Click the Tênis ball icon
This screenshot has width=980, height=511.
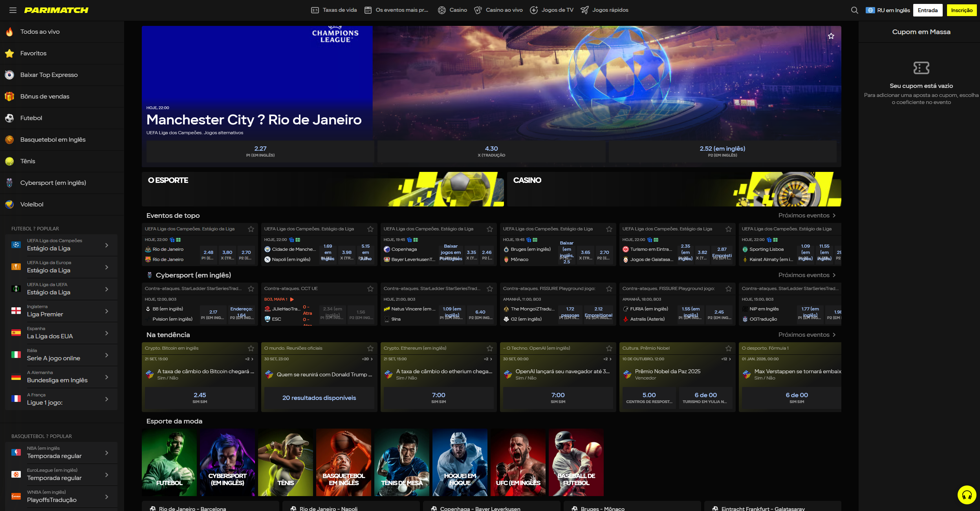coord(9,161)
